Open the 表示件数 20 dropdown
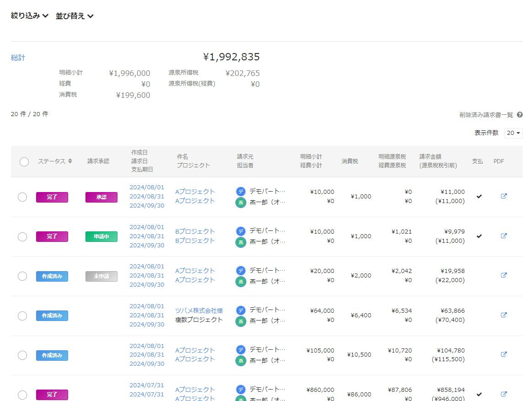 513,133
